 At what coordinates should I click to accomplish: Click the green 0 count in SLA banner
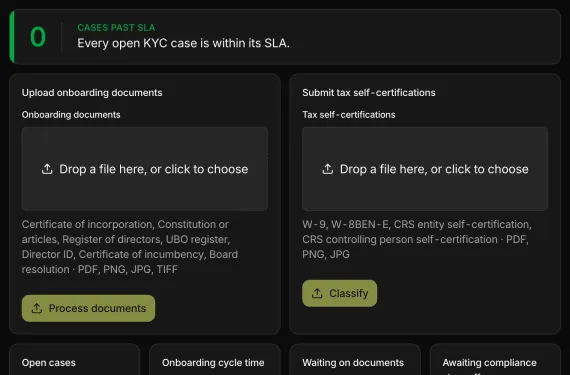tap(38, 37)
